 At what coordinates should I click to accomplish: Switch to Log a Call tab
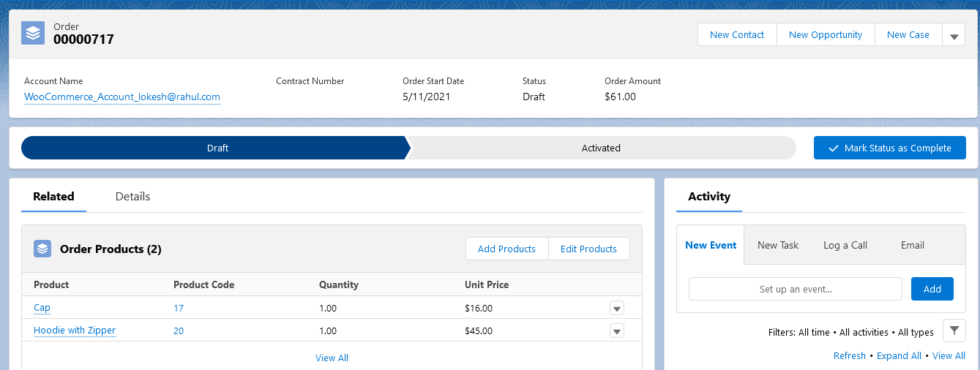coord(845,245)
